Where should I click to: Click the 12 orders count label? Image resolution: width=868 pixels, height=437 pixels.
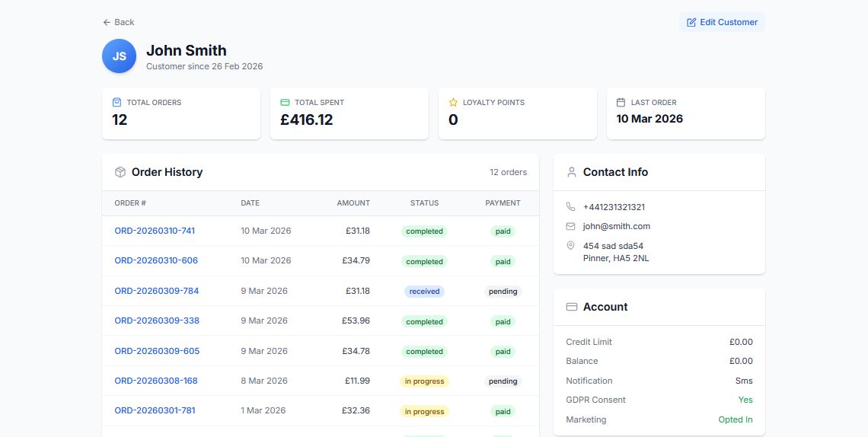pos(508,172)
